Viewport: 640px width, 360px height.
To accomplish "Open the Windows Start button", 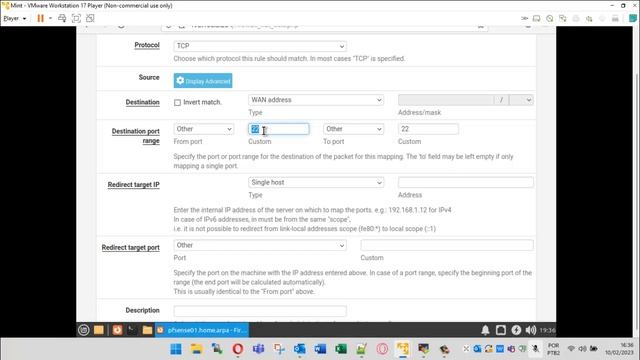I will click(176, 349).
